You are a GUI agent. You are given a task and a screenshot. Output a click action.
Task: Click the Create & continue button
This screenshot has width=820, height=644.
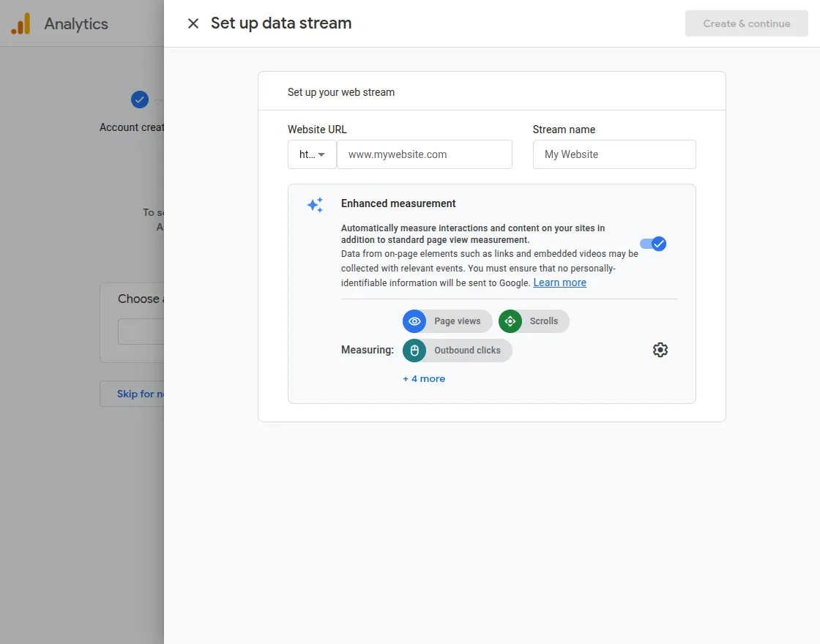pyautogui.click(x=746, y=23)
